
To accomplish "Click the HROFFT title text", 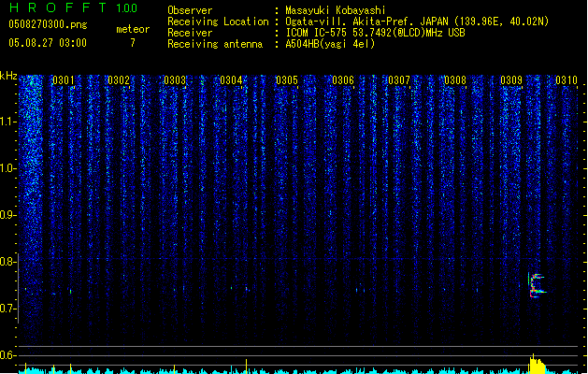I will pos(58,7).
